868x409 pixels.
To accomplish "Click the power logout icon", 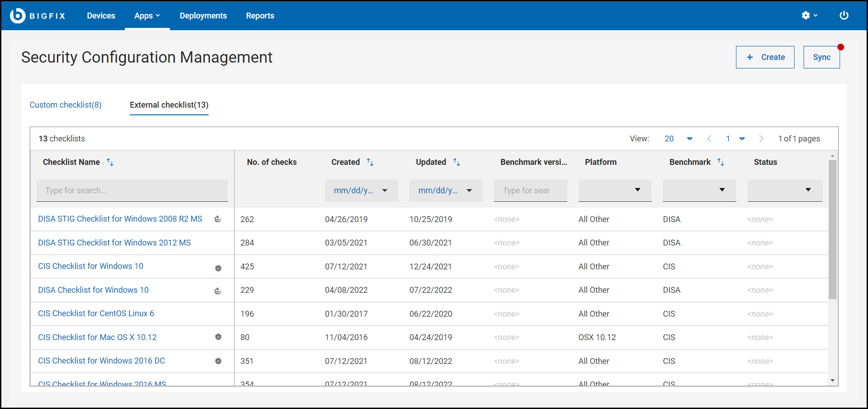I will [844, 15].
